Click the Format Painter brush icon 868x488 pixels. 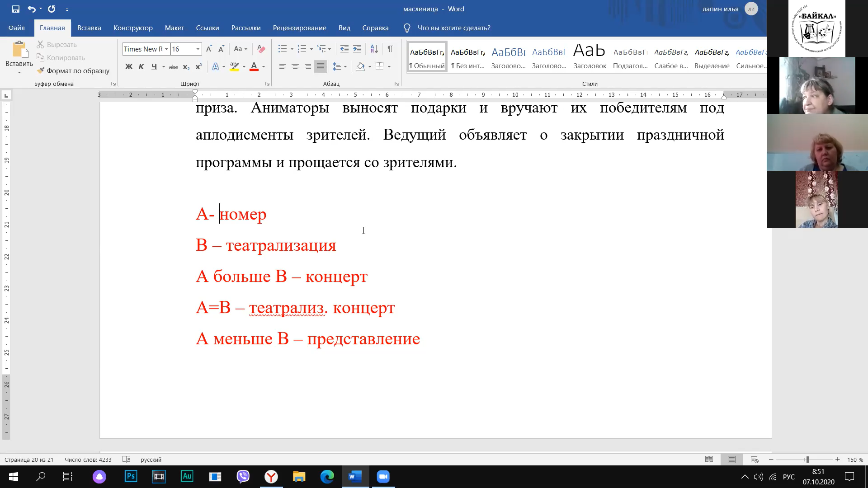[x=41, y=70]
